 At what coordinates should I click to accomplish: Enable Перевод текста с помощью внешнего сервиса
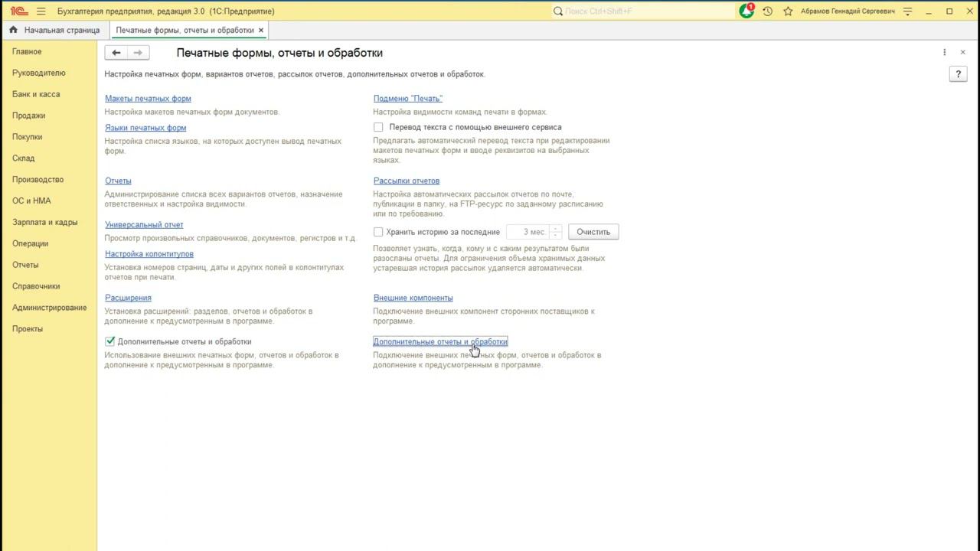(x=378, y=127)
